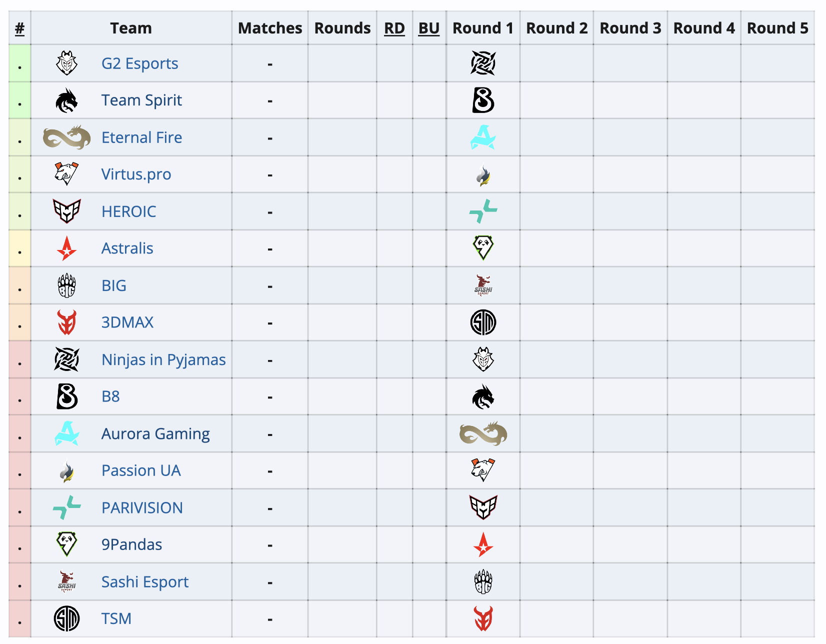Viewport: 826px width, 644px height.
Task: Click the Ninjas in Pyjamas opponent icon in G2's Round 1 cell
Action: click(483, 63)
